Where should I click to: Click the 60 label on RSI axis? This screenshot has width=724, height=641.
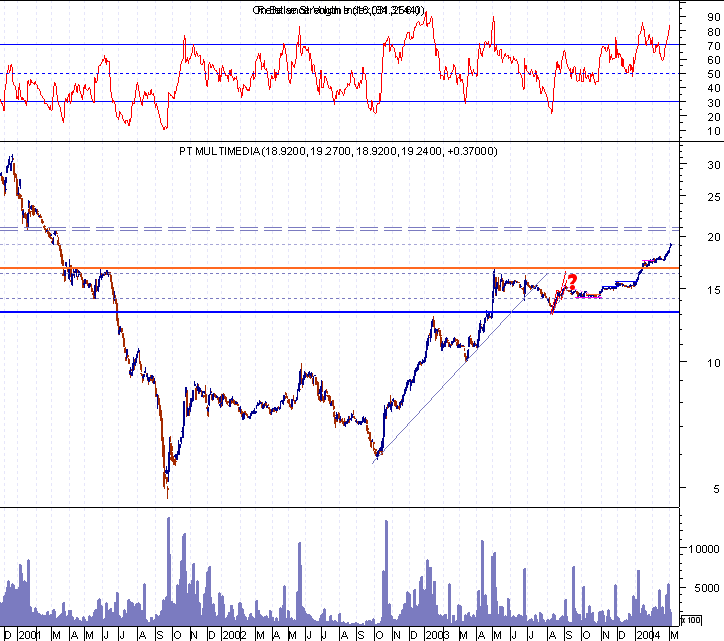[x=713, y=60]
